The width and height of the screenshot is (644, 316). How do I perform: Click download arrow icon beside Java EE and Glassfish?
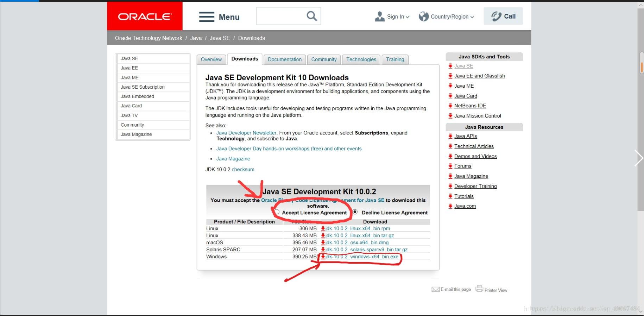(450, 76)
